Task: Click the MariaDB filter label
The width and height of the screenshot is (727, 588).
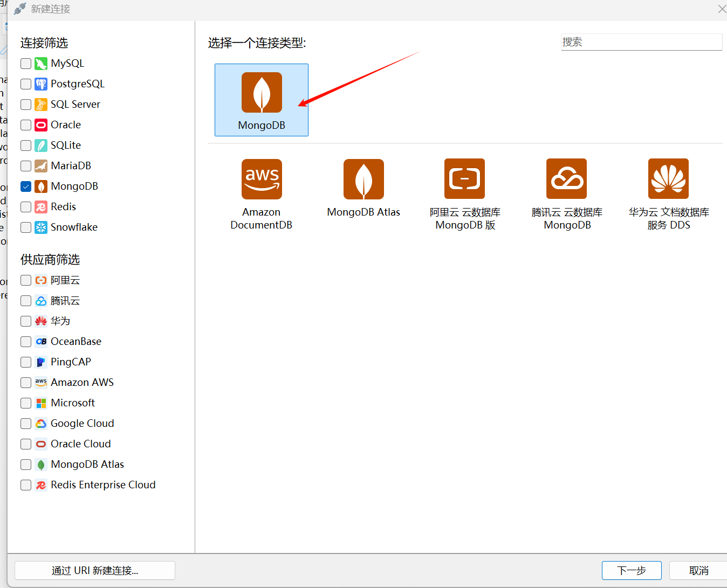Action: point(71,166)
